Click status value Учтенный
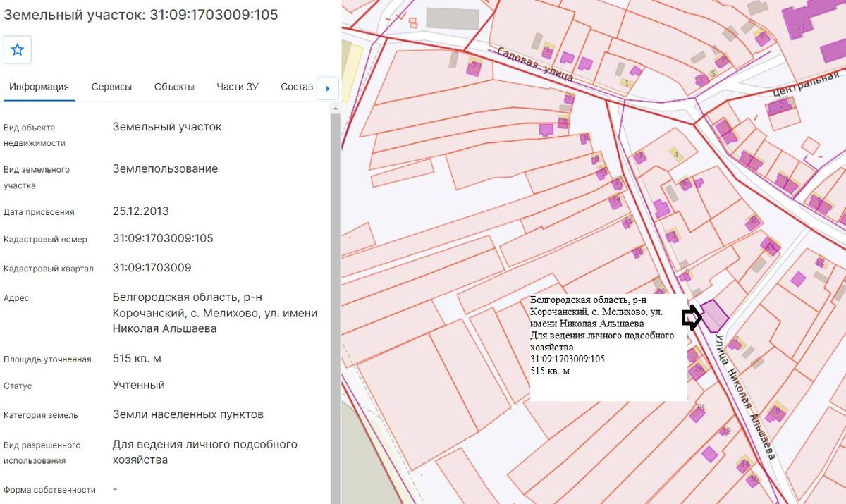The width and height of the screenshot is (846, 504). click(139, 385)
